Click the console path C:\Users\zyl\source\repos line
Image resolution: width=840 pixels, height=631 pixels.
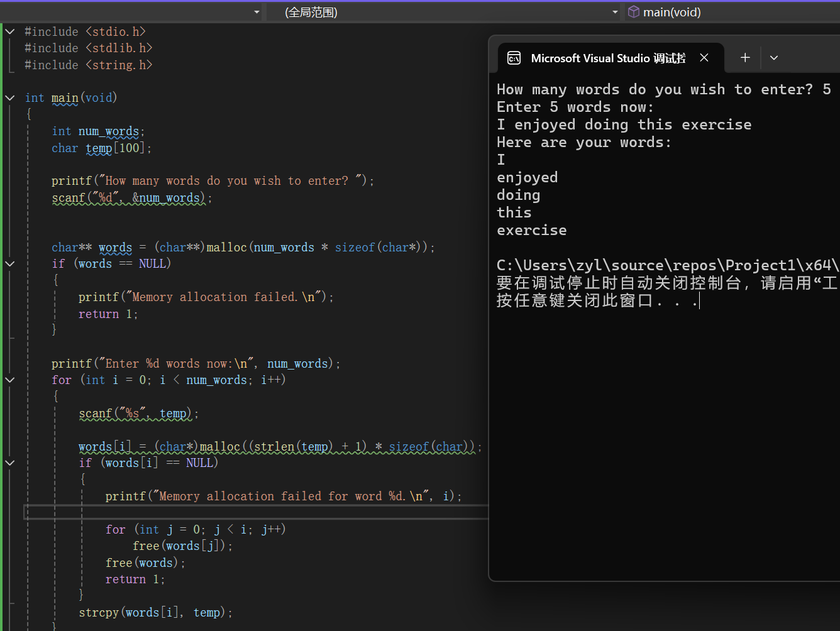click(x=668, y=266)
